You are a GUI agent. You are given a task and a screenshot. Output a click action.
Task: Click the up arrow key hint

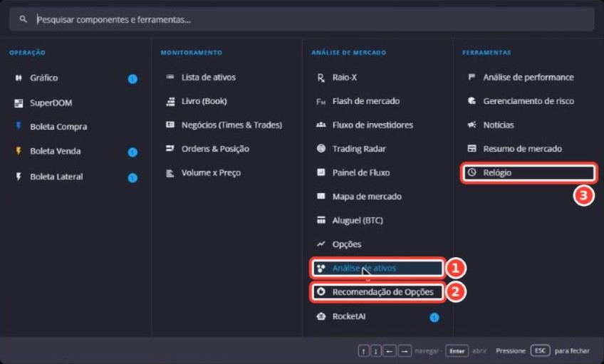(363, 351)
